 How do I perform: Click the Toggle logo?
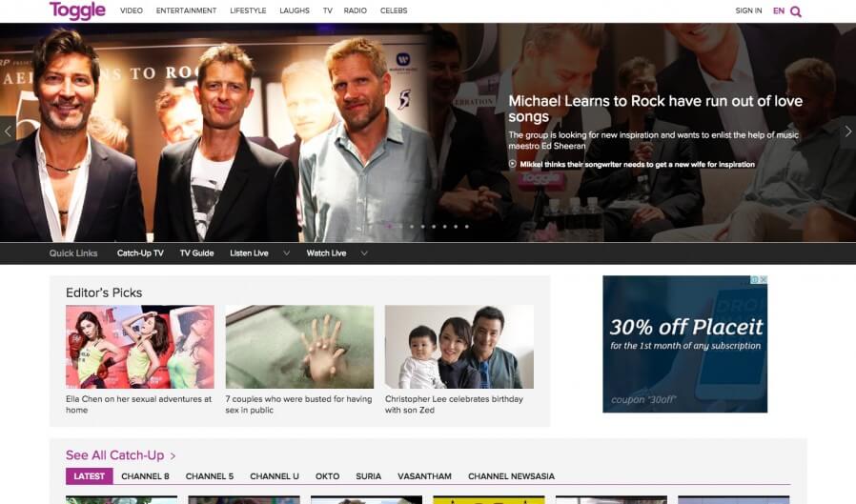coord(77,10)
